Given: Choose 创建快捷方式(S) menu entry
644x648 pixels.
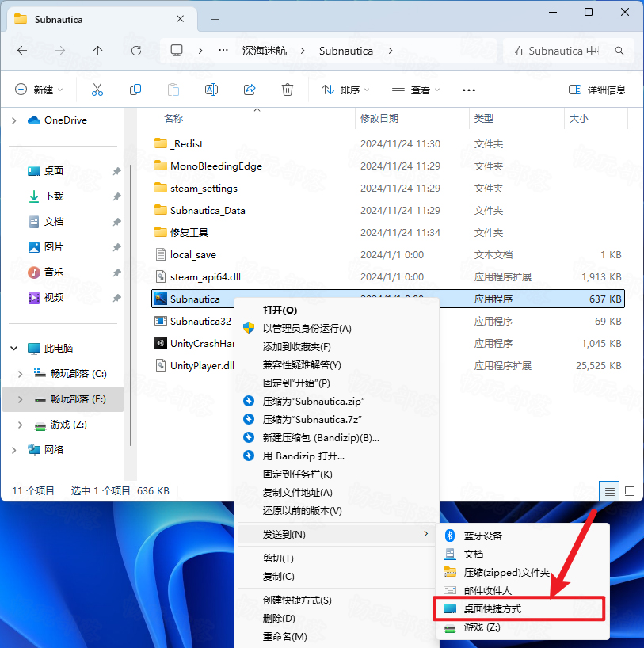Looking at the screenshot, I should click(337, 600).
